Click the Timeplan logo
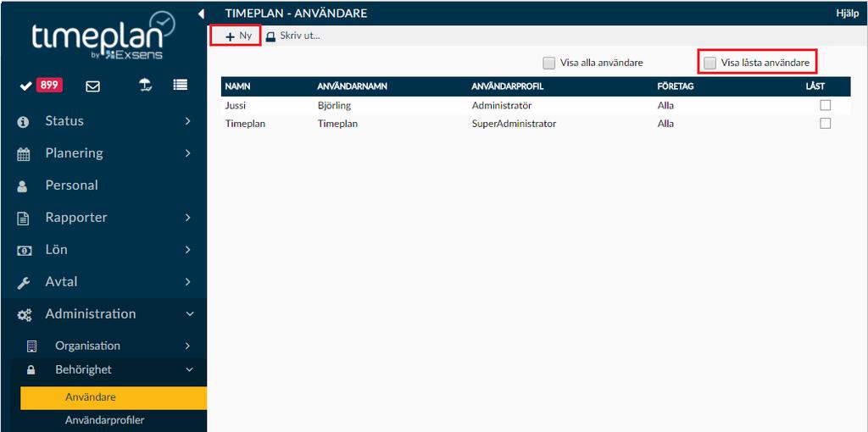 103,36
